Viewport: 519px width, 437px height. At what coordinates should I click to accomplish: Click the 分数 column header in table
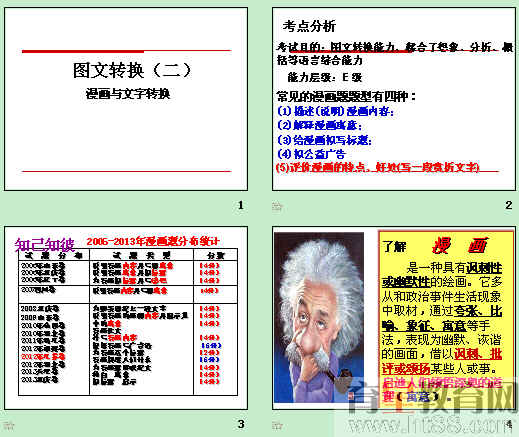(x=216, y=256)
